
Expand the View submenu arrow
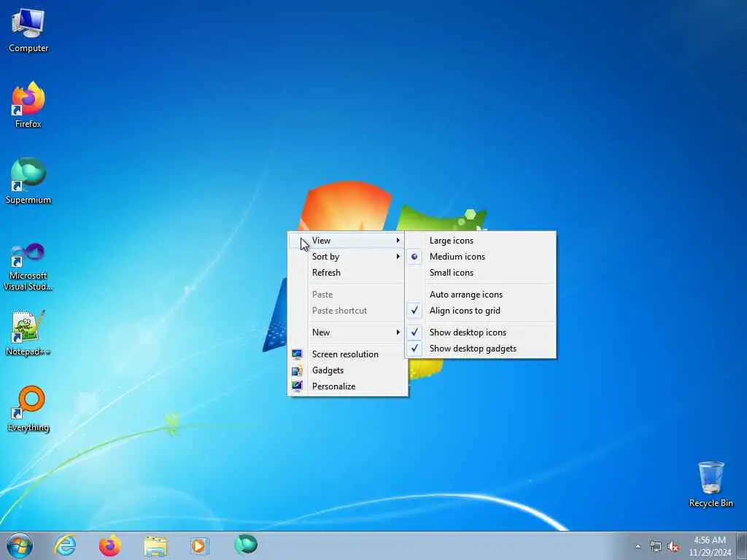(x=398, y=241)
